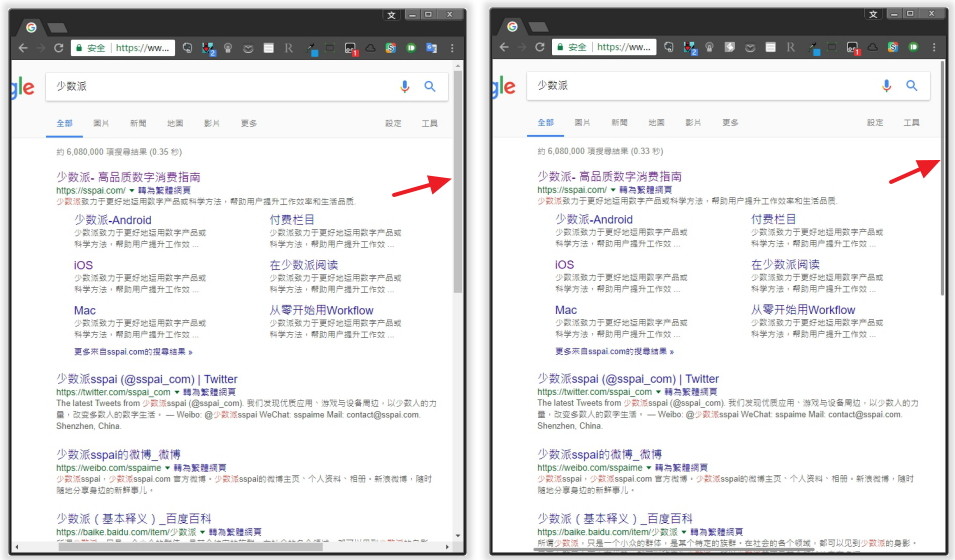Click the gray R extension icon in right window
Screen dimensions: 955x560
tap(791, 47)
